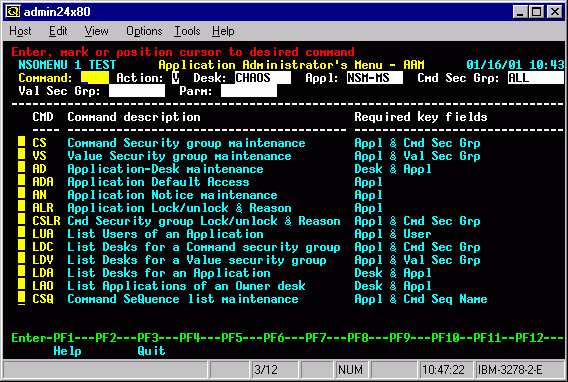Click the admin24x80 title bar application icon
568x382 pixels.
coord(13,12)
